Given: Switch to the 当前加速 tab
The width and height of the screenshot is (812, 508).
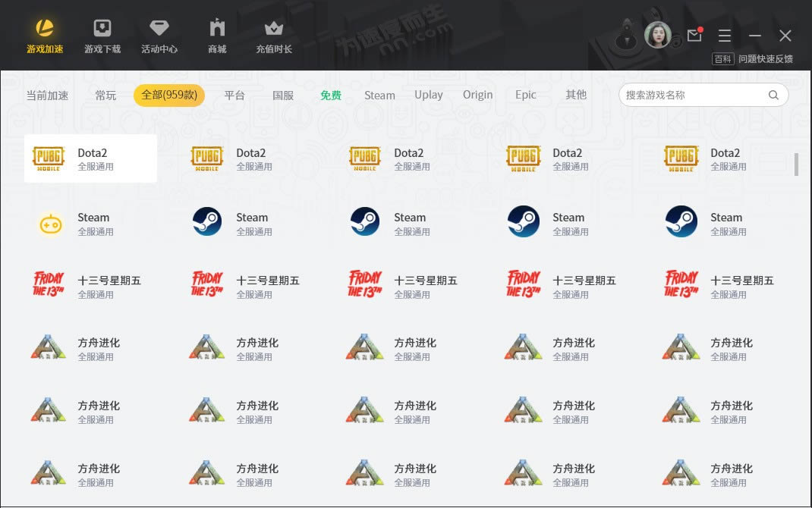Looking at the screenshot, I should point(47,96).
